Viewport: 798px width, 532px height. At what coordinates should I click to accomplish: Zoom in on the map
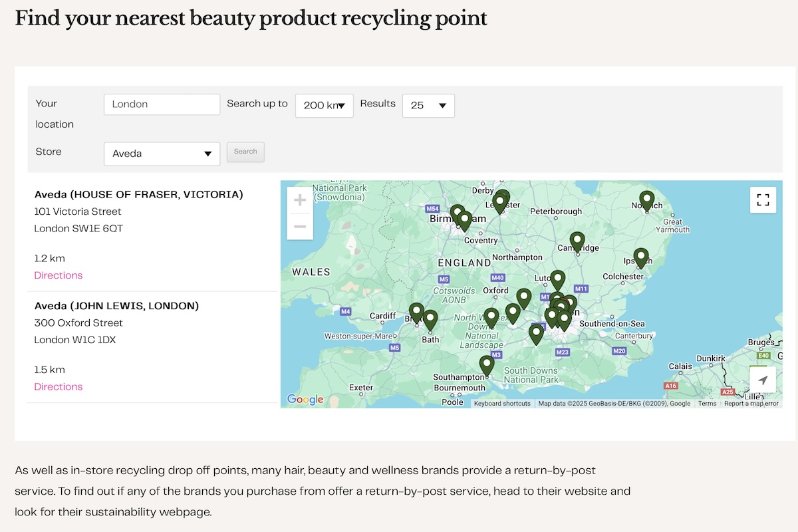[x=300, y=200]
